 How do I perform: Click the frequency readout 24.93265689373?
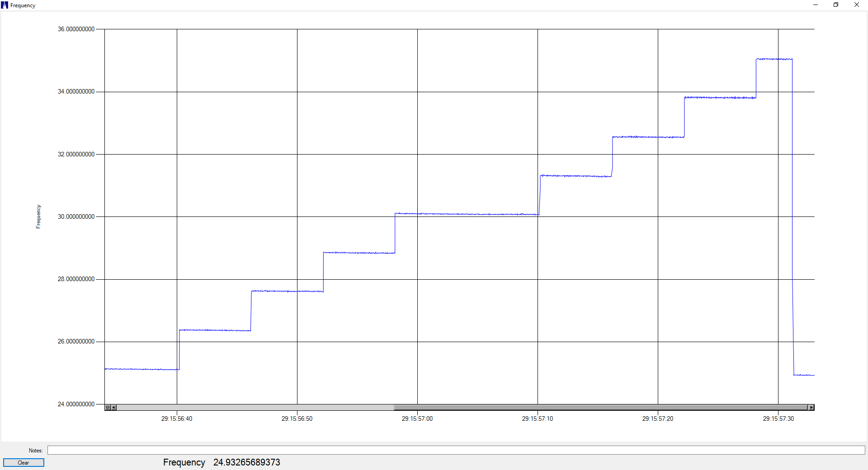click(247, 462)
